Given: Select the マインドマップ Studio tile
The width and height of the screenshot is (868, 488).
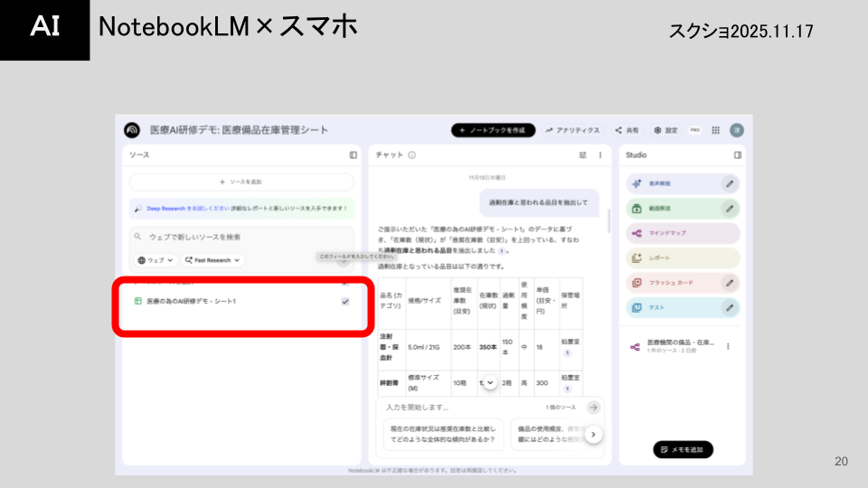Looking at the screenshot, I should click(x=683, y=233).
